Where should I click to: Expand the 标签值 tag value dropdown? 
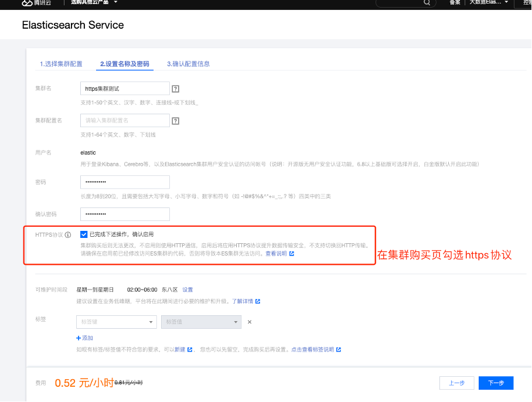pyautogui.click(x=201, y=322)
